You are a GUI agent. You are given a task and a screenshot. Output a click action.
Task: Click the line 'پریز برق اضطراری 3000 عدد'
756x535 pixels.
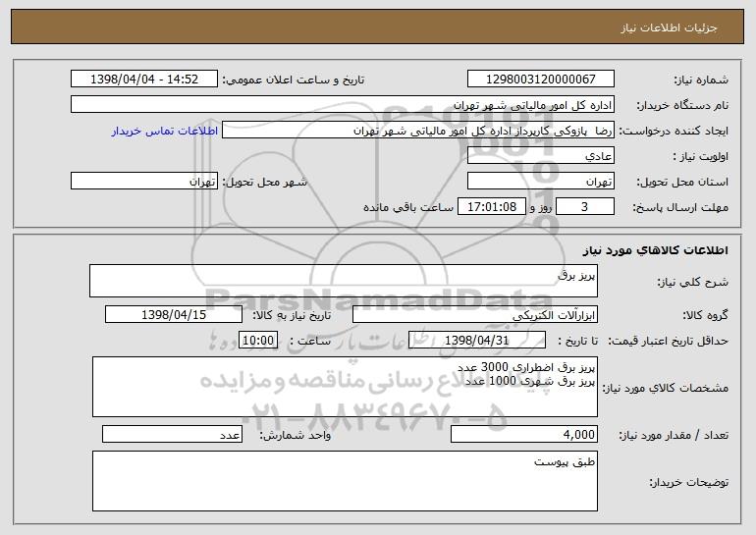(526, 368)
